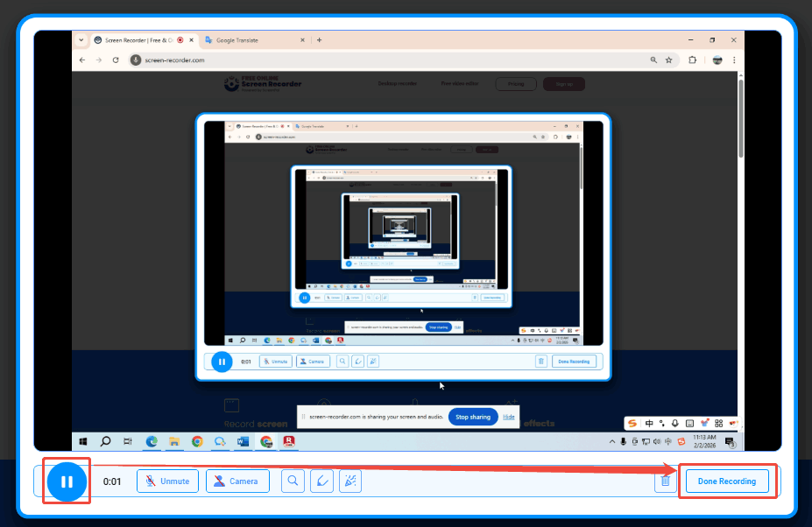Delete the recording using the trash icon
Image resolution: width=812 pixels, height=527 pixels.
(666, 481)
